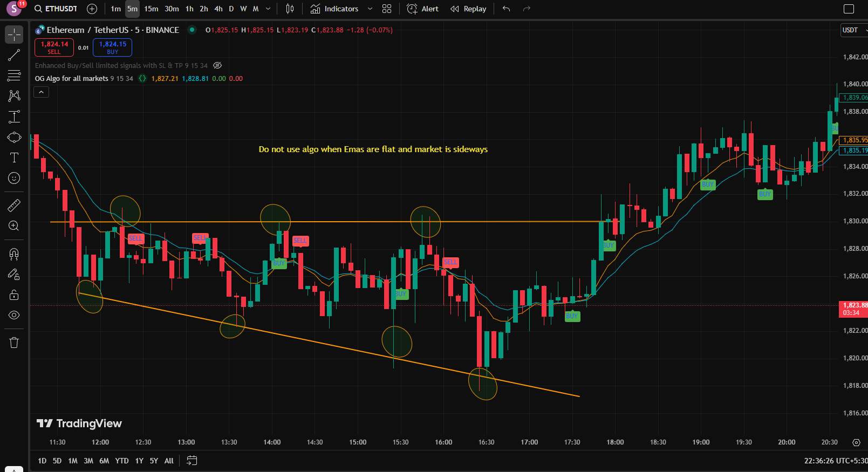The height and width of the screenshot is (472, 868).
Task: Open the ETHUSDT symbol search
Action: pyautogui.click(x=56, y=9)
